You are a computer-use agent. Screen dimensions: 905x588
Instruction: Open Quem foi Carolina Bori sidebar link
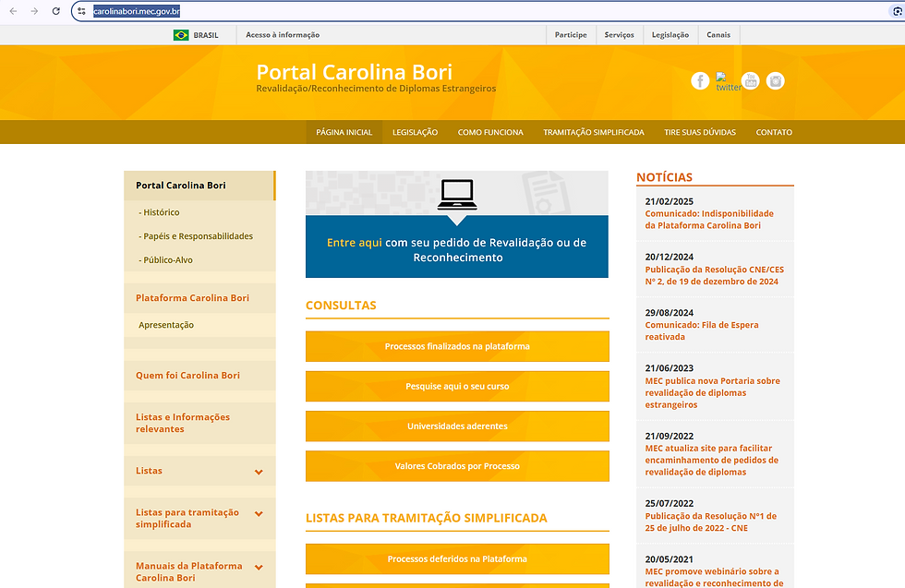[187, 375]
